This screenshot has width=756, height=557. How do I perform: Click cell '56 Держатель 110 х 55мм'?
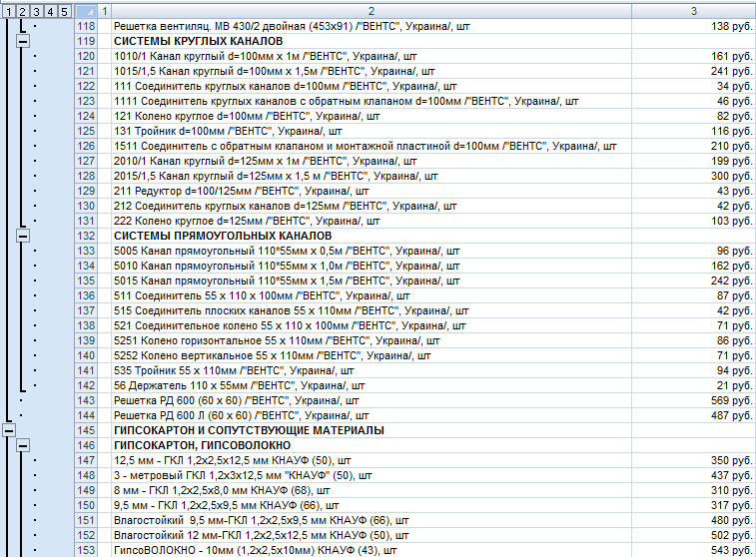372,385
